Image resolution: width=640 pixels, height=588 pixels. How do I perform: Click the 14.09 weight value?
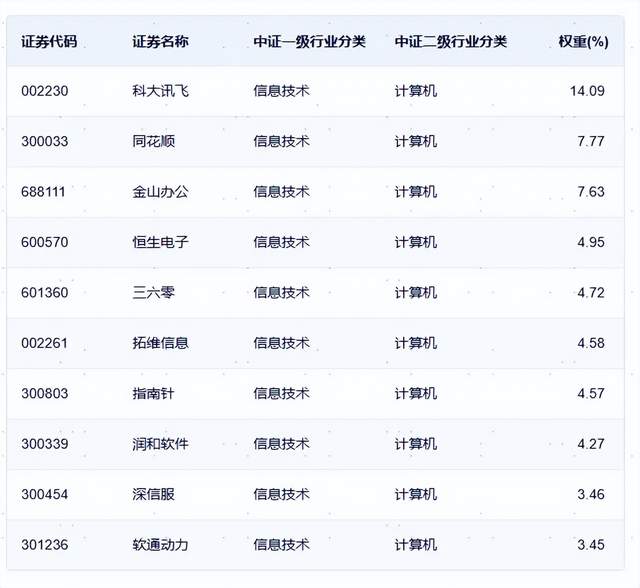[587, 91]
